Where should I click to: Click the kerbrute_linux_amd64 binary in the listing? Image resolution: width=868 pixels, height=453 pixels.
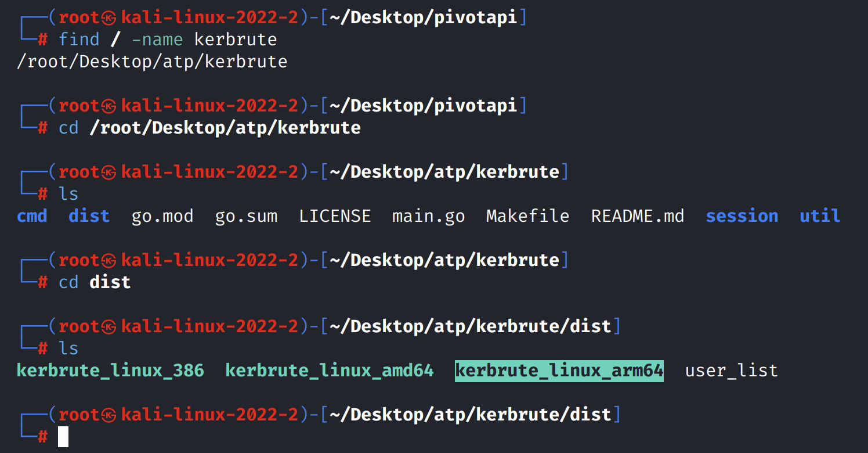[329, 371]
